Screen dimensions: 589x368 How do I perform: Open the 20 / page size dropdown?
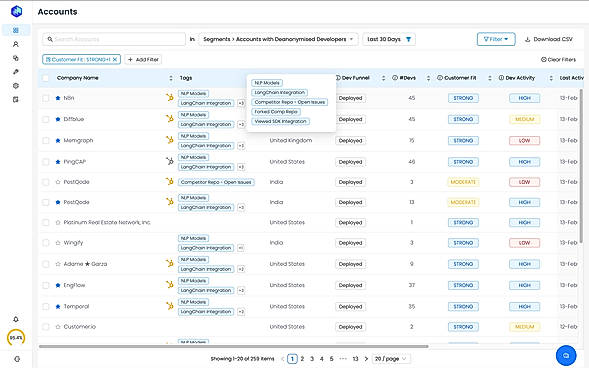pos(391,359)
